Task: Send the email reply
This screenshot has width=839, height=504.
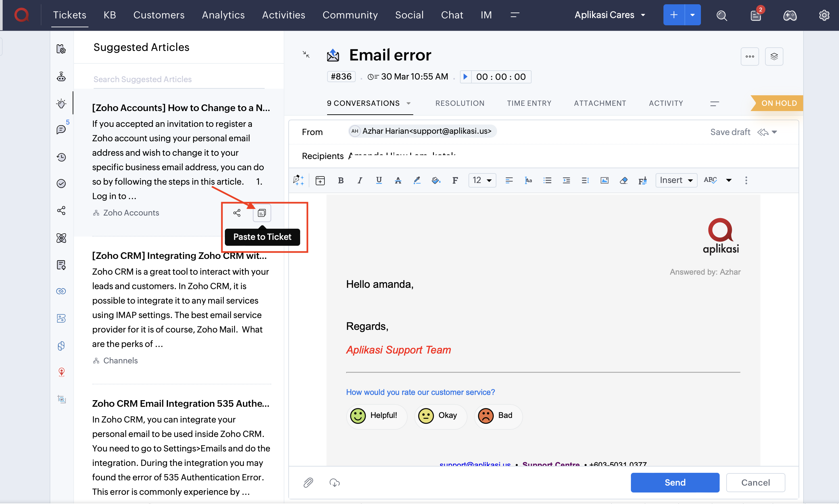Action: point(675,483)
